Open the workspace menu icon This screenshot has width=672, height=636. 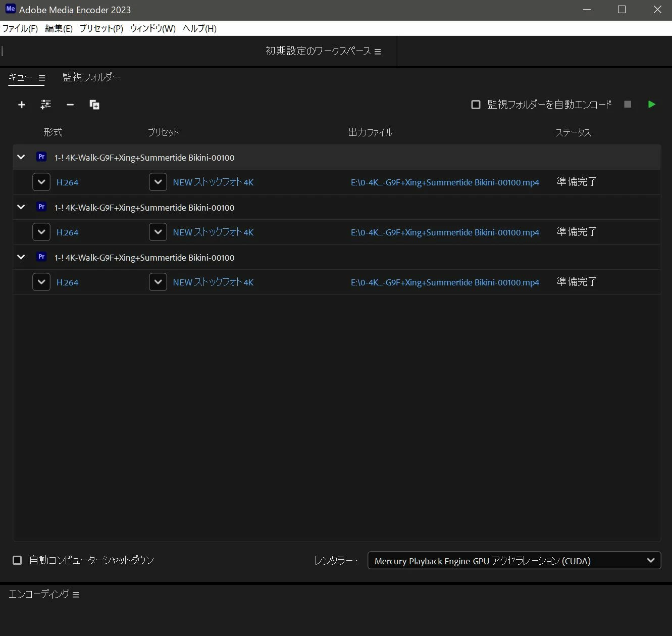[378, 52]
